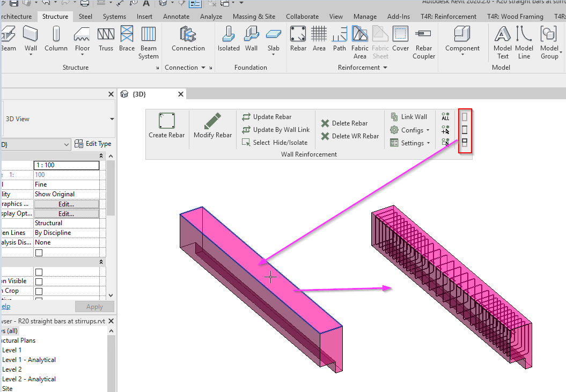Select the Model Line tool
This screenshot has height=392, width=566.
[x=524, y=42]
